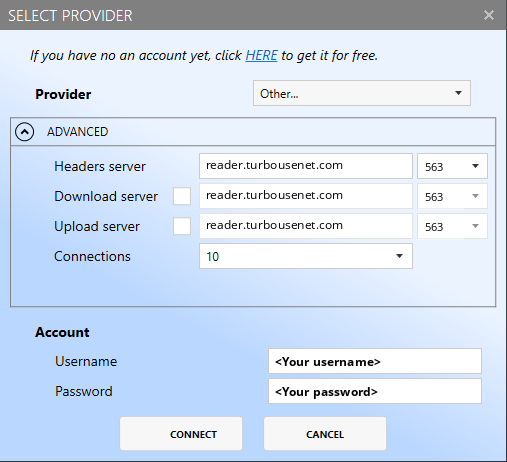The image size is (507, 462).
Task: Click the Provider dropdown arrow
Action: click(459, 93)
